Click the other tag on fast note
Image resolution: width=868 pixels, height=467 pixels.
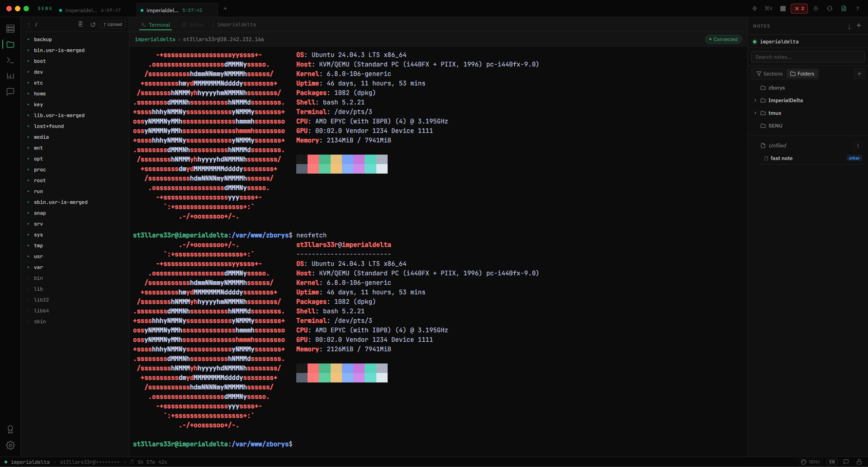[x=854, y=158]
